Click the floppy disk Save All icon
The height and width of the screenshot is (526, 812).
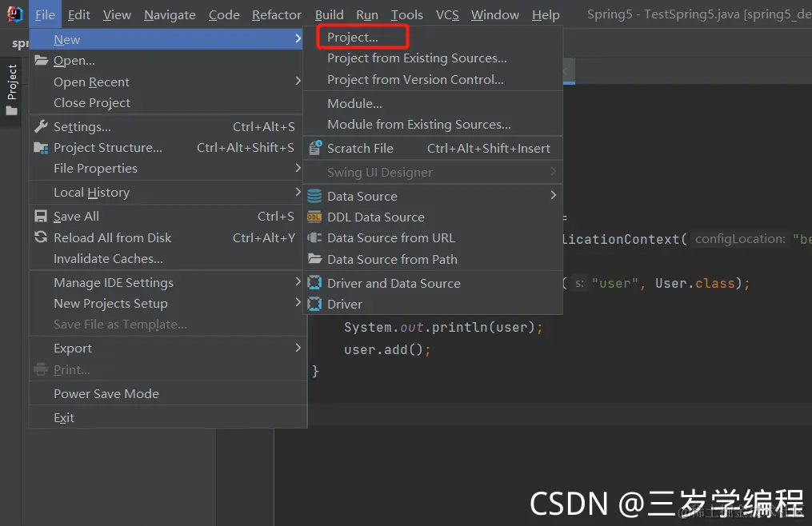pos(40,216)
